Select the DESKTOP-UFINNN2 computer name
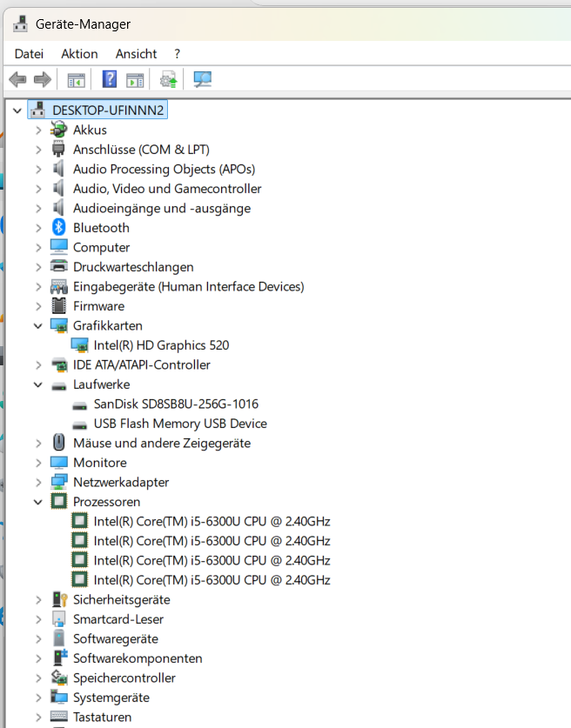The width and height of the screenshot is (571, 728). click(x=108, y=110)
